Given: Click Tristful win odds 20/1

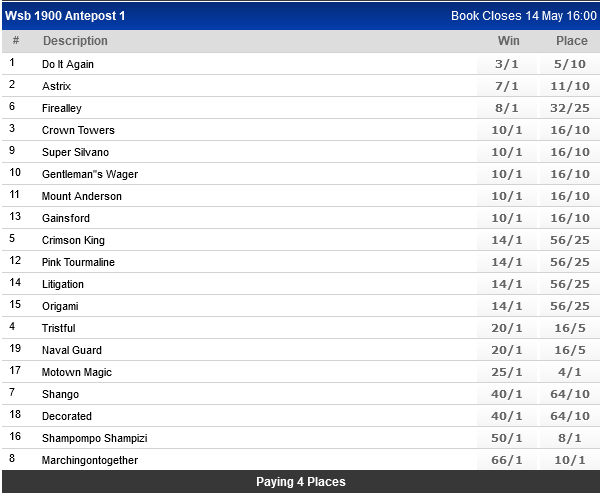Looking at the screenshot, I should point(509,328).
